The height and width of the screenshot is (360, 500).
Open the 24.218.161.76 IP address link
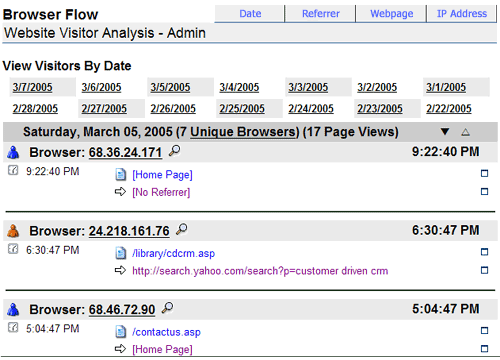(x=129, y=231)
